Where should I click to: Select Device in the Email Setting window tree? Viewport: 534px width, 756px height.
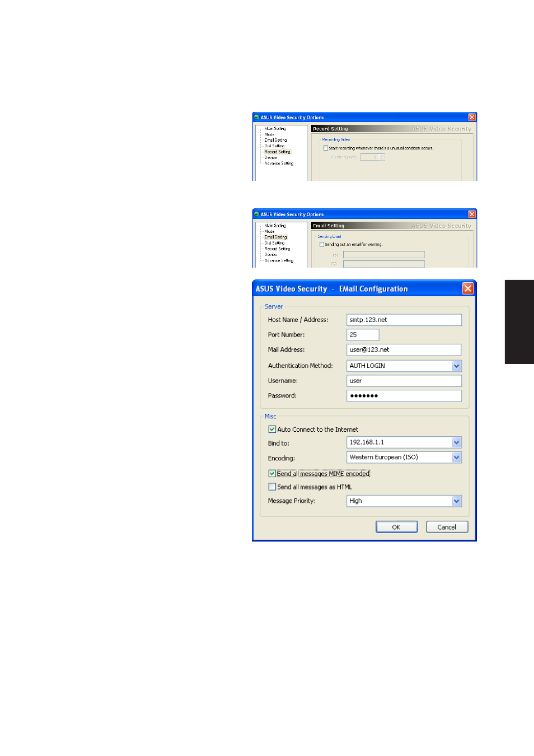pyautogui.click(x=270, y=255)
